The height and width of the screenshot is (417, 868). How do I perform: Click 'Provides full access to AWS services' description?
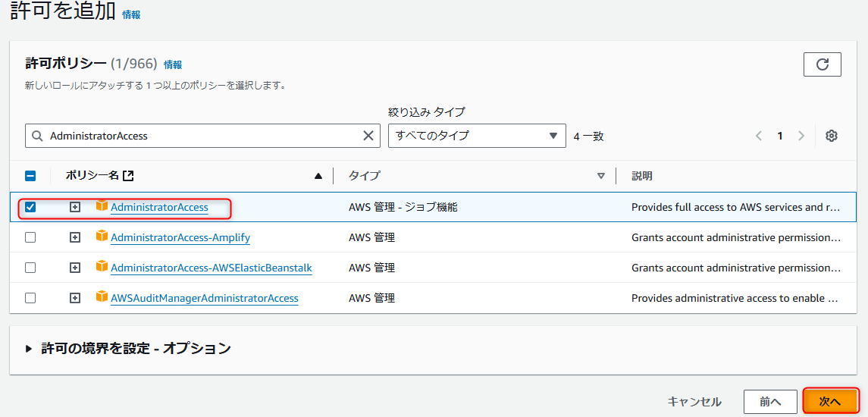coord(736,207)
